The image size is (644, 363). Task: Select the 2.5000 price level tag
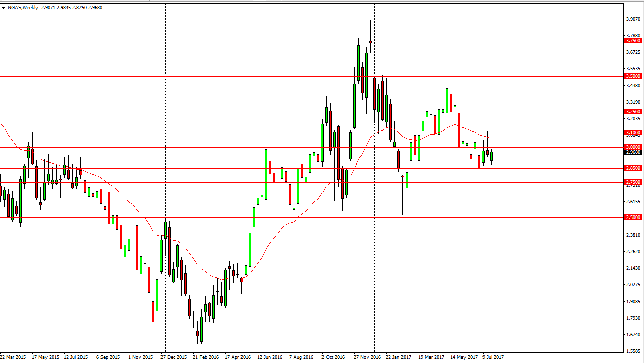pos(632,217)
